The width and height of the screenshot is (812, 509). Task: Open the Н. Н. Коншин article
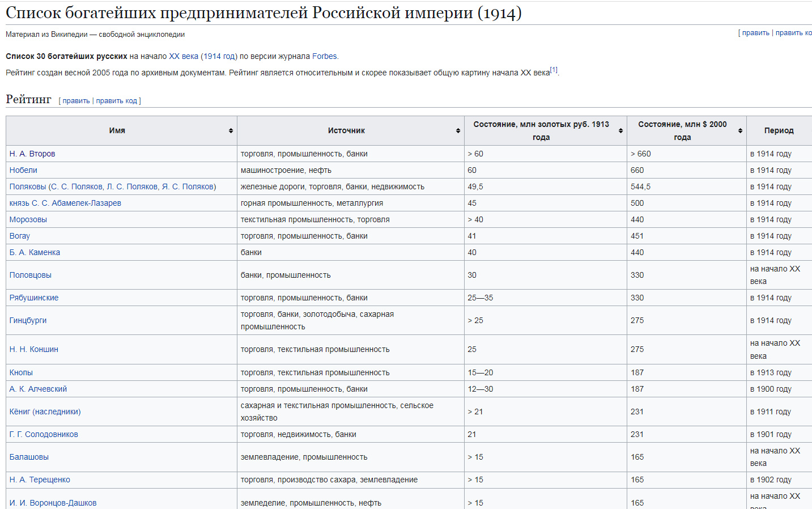pos(34,349)
